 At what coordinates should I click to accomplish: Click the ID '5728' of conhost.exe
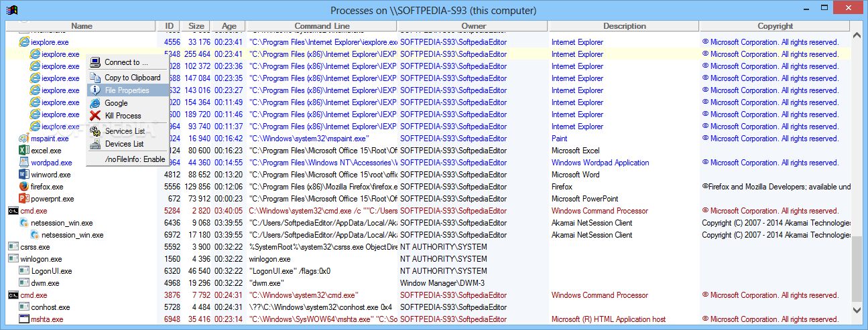172,307
